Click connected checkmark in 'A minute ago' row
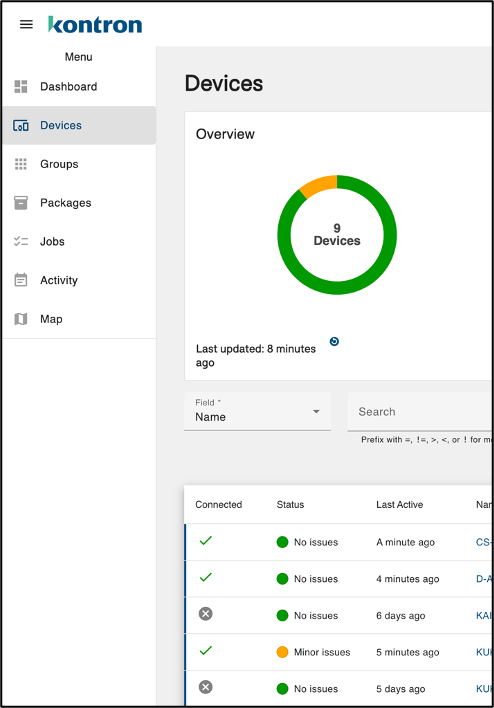Viewport: 494px width, 708px height. point(205,540)
